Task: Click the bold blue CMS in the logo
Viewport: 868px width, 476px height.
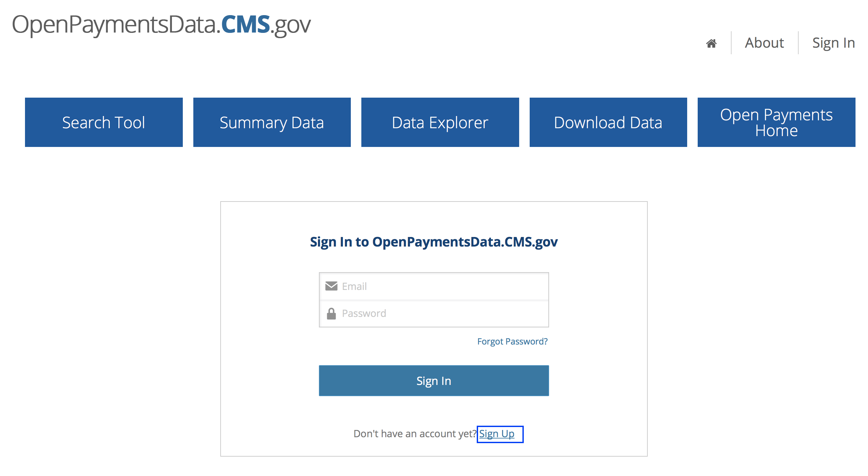Action: pyautogui.click(x=245, y=24)
